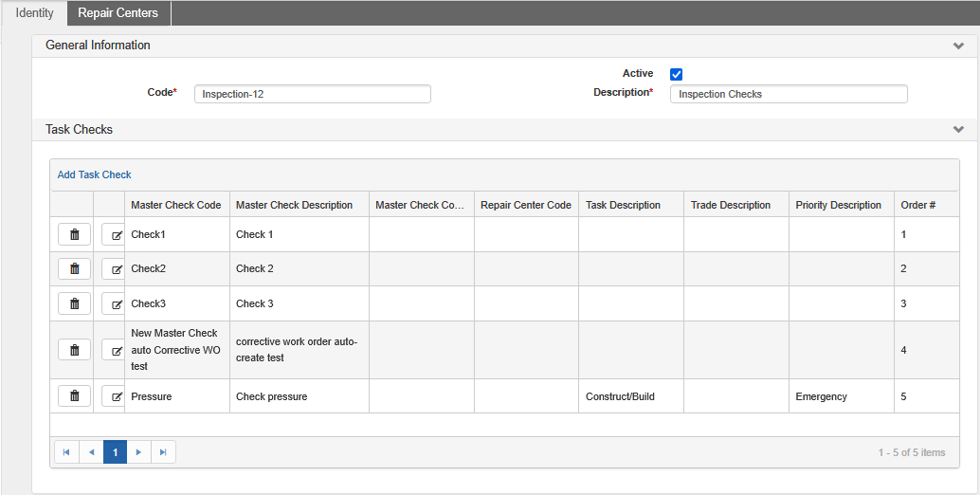The width and height of the screenshot is (980, 495).
Task: Go to next page of grid
Action: [x=138, y=452]
